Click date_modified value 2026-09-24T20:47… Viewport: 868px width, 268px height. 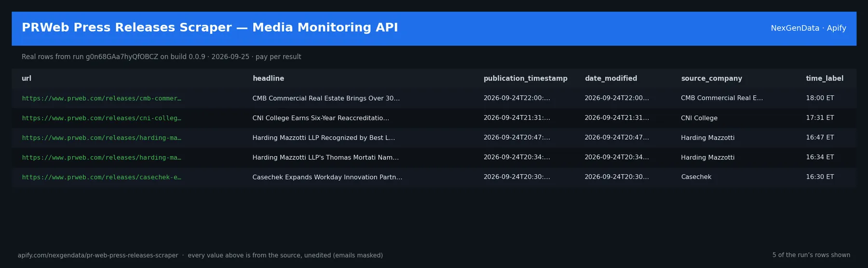(x=617, y=138)
